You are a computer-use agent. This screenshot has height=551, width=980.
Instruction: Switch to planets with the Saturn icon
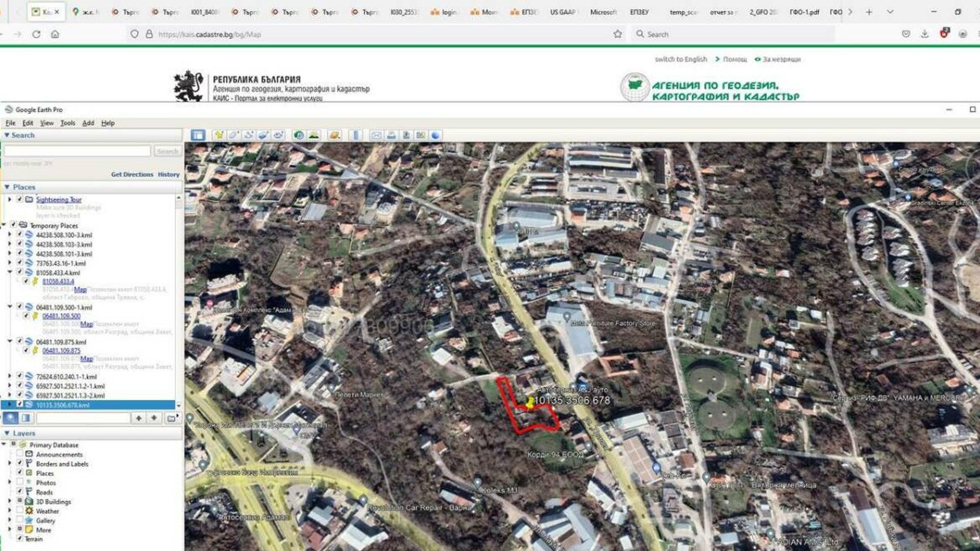point(335,135)
